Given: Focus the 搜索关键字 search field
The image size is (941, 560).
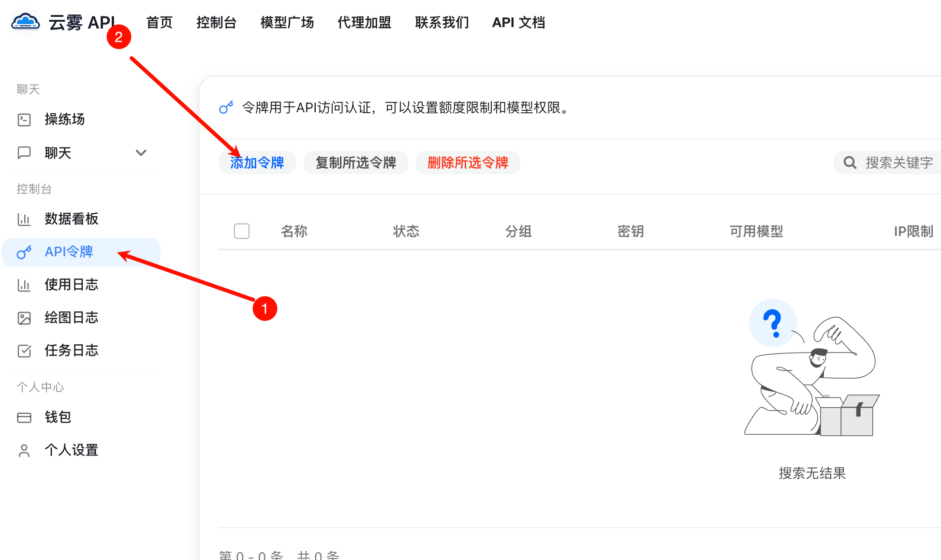Looking at the screenshot, I should [898, 162].
